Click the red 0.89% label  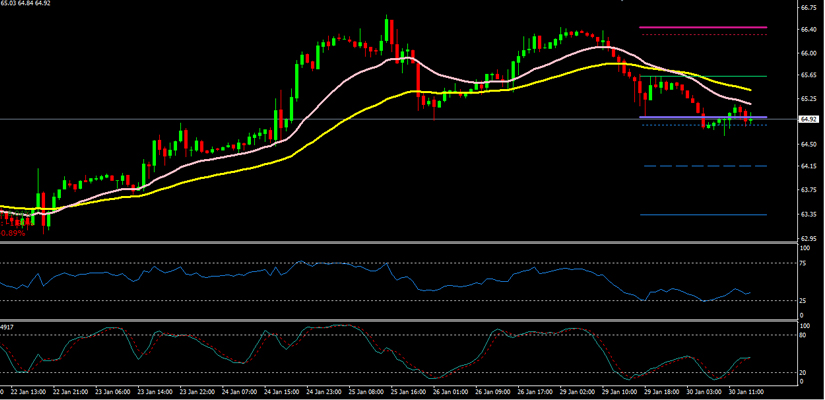(x=13, y=233)
